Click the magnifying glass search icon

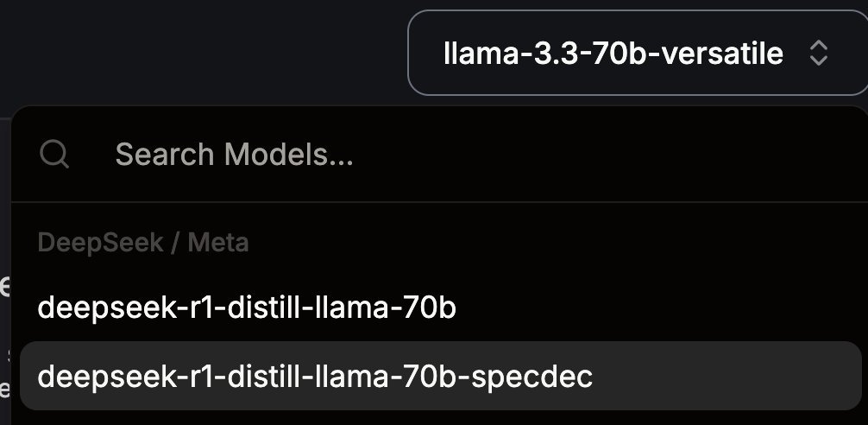(x=55, y=155)
